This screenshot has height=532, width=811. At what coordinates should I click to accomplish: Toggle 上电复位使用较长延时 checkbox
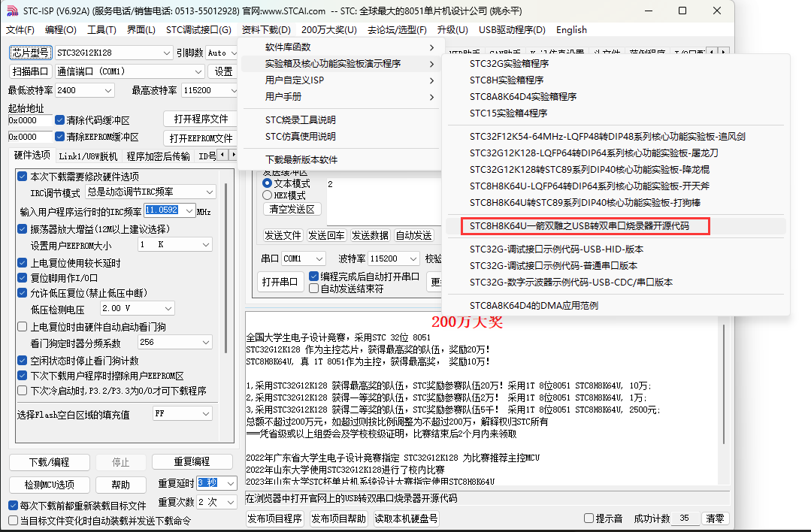coord(23,263)
